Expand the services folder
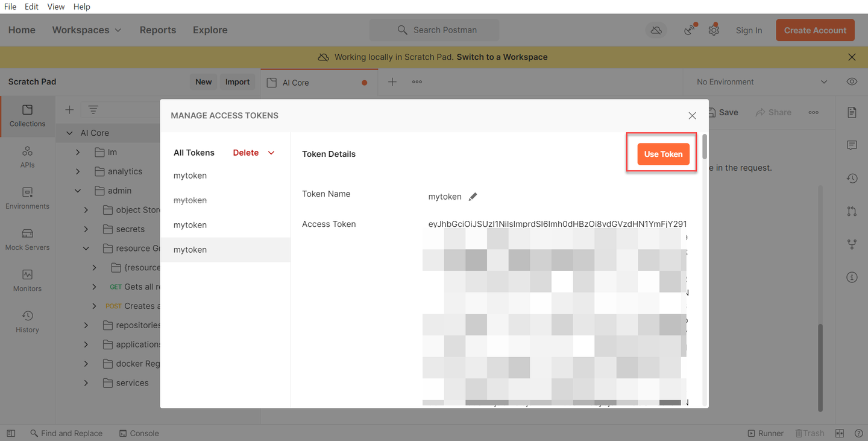This screenshot has height=441, width=868. tap(86, 383)
